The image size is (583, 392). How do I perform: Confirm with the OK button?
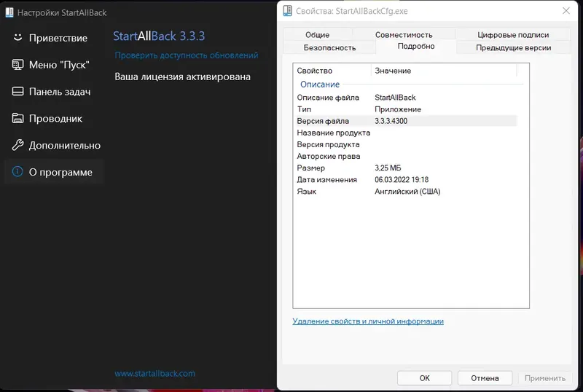tap(424, 378)
